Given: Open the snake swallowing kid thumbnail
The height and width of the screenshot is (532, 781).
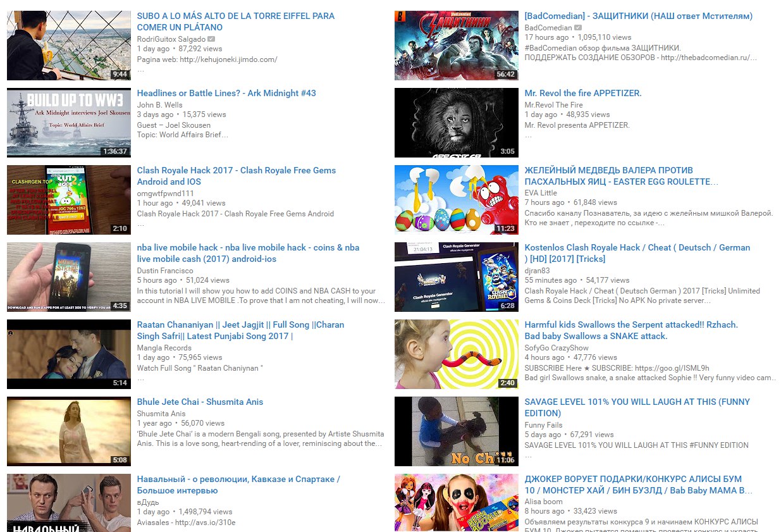Looking at the screenshot, I should (456, 354).
